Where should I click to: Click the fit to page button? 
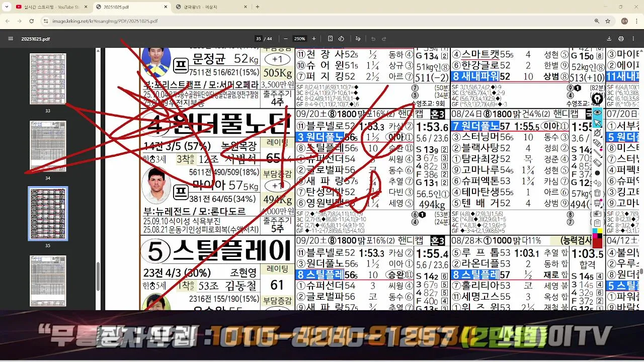[x=330, y=39]
